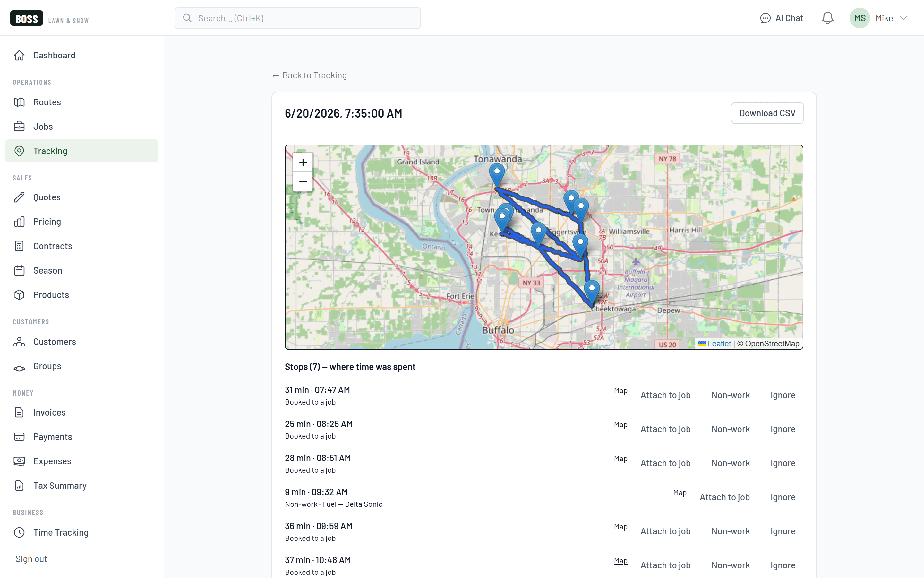Click the Quotes pencil icon
The image size is (924, 578).
19,197
